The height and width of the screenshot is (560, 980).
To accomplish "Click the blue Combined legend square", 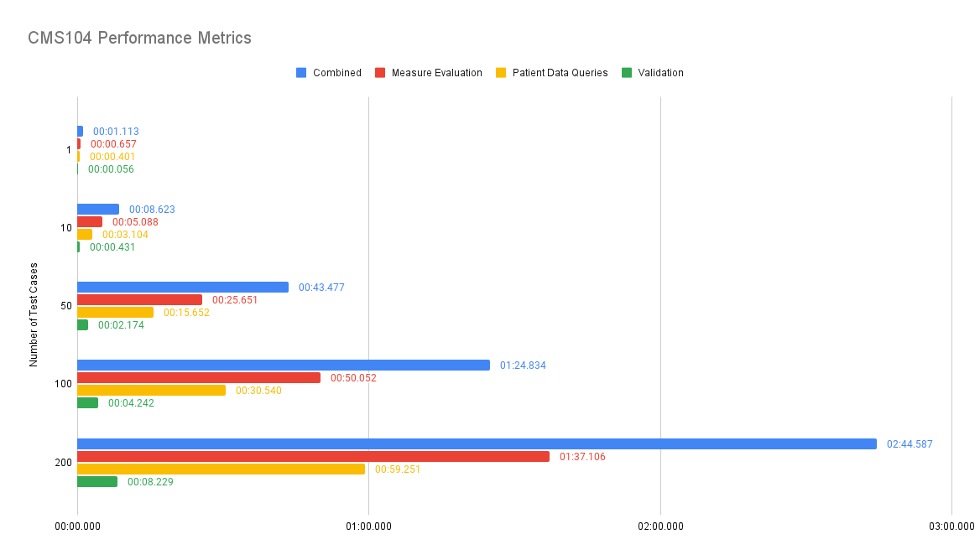I will (300, 72).
